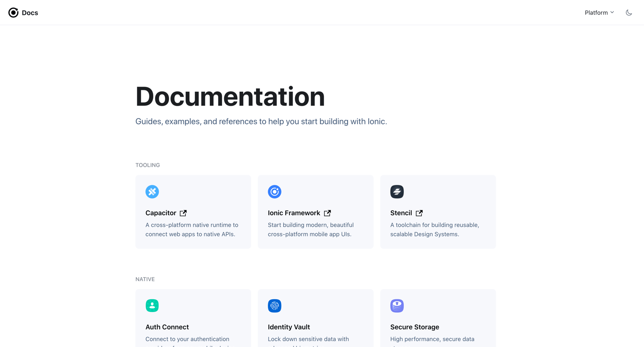Click the Identity Vault fingerprint icon
644x347 pixels.
point(275,306)
